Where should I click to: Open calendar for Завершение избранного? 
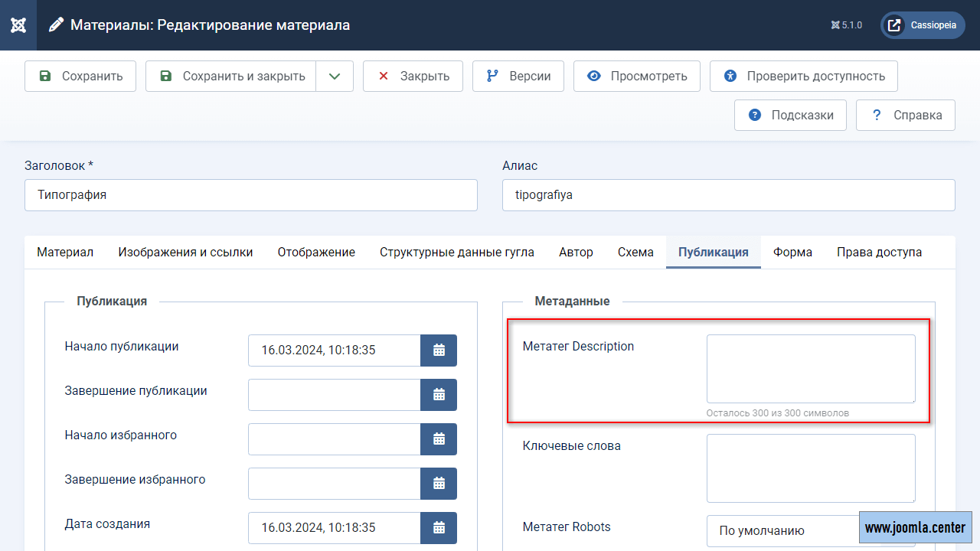439,484
